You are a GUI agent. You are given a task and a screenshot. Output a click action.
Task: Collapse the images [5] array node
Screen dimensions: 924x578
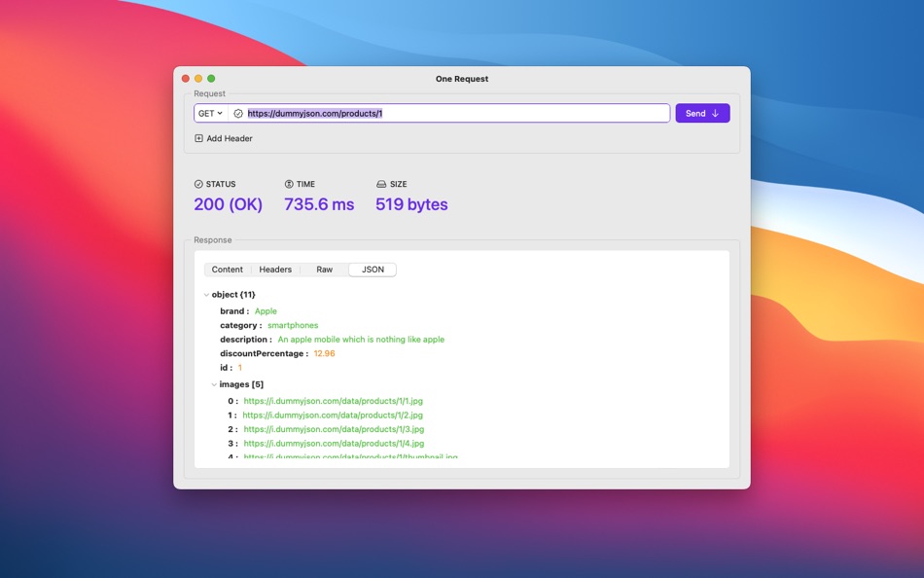[214, 384]
